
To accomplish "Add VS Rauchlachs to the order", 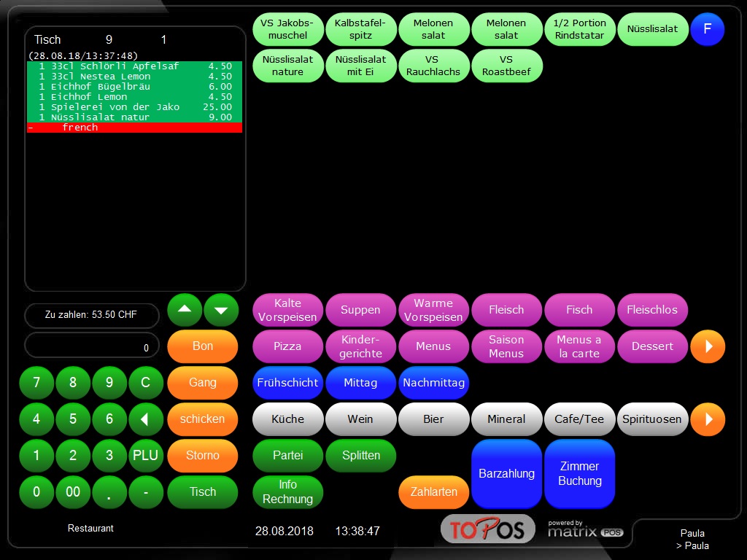I will (x=433, y=66).
